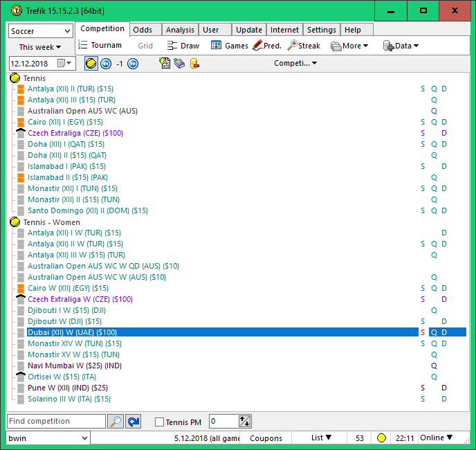Go to previous day arrow
Screen dimensions: 476x450
click(x=106, y=64)
